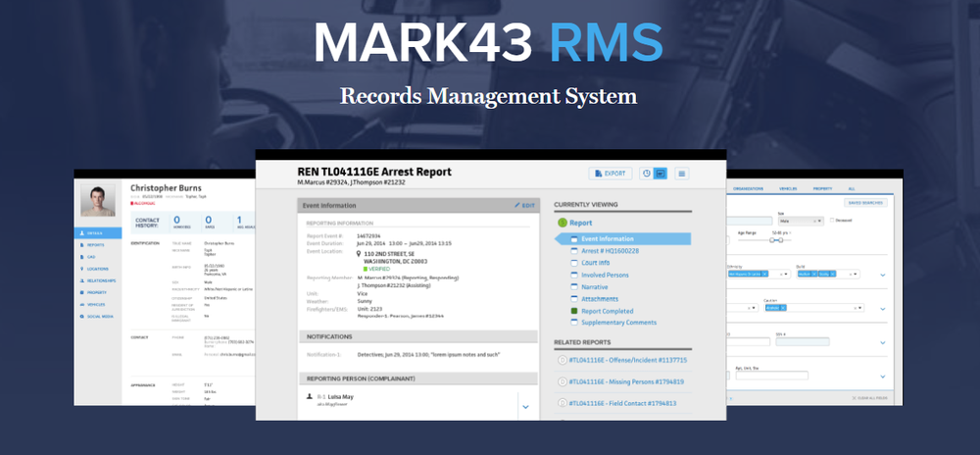Open the Court Info section

[x=595, y=263]
